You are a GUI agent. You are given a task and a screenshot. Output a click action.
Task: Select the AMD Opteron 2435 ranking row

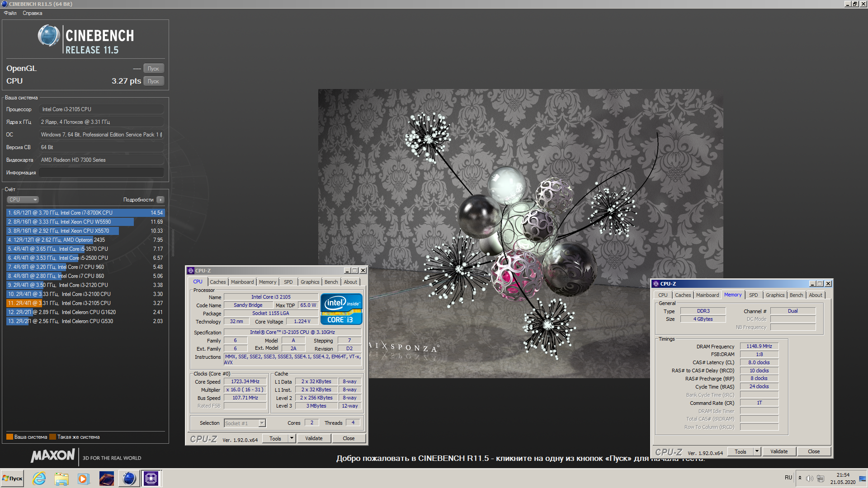coord(85,240)
